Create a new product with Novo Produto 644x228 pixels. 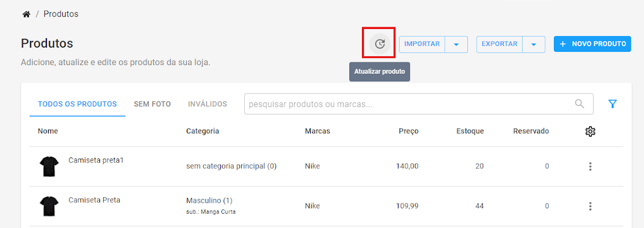pyautogui.click(x=592, y=44)
